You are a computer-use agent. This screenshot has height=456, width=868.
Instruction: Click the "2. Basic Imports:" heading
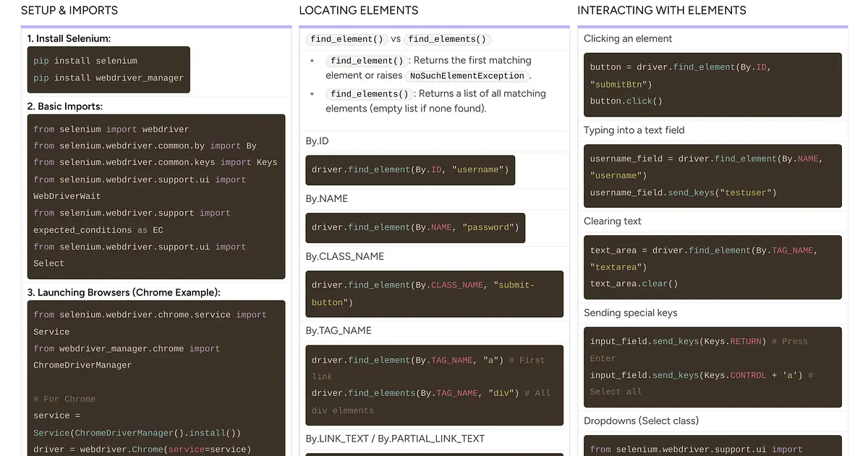pos(65,106)
